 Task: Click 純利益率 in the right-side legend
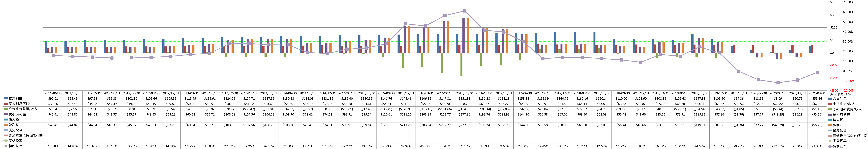point(840,146)
